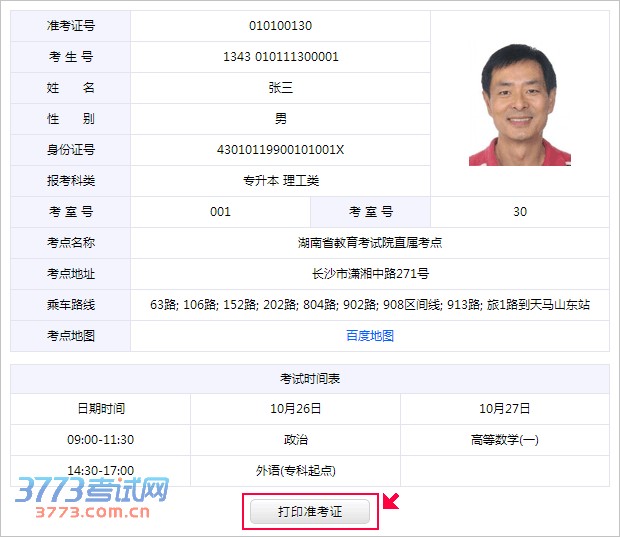Image resolution: width=620 pixels, height=537 pixels.
Task: Select the 准考证号 value 010100130
Action: [x=280, y=26]
